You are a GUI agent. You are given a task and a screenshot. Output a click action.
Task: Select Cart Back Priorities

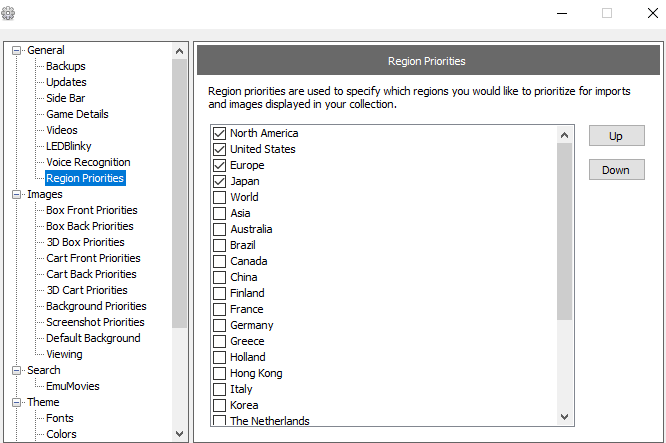(x=91, y=274)
